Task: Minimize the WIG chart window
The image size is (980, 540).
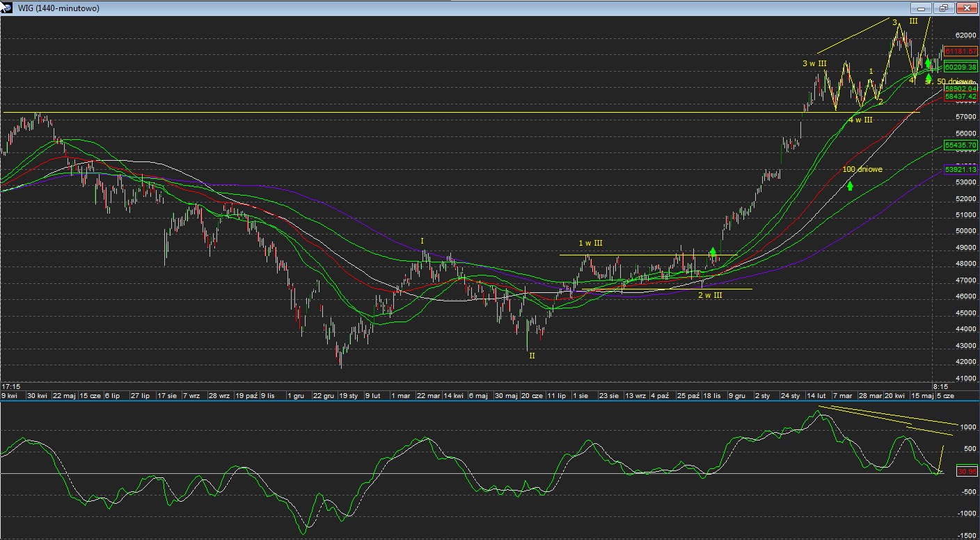Action: point(921,8)
